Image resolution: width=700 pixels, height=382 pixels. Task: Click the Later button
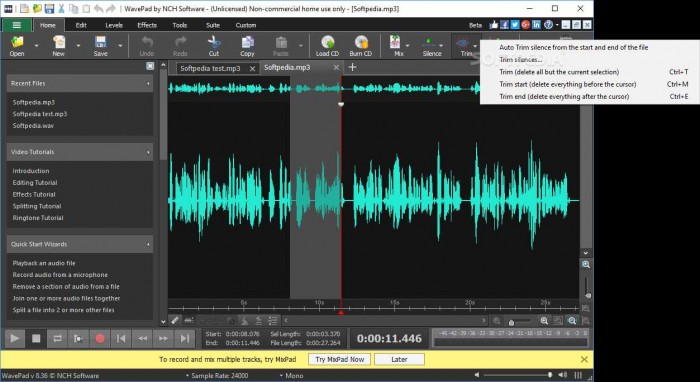[x=399, y=359]
